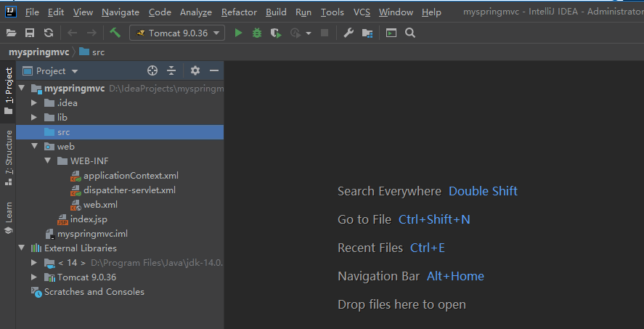Open the Refactor menu
Screen dimensions: 644x329
[239, 12]
